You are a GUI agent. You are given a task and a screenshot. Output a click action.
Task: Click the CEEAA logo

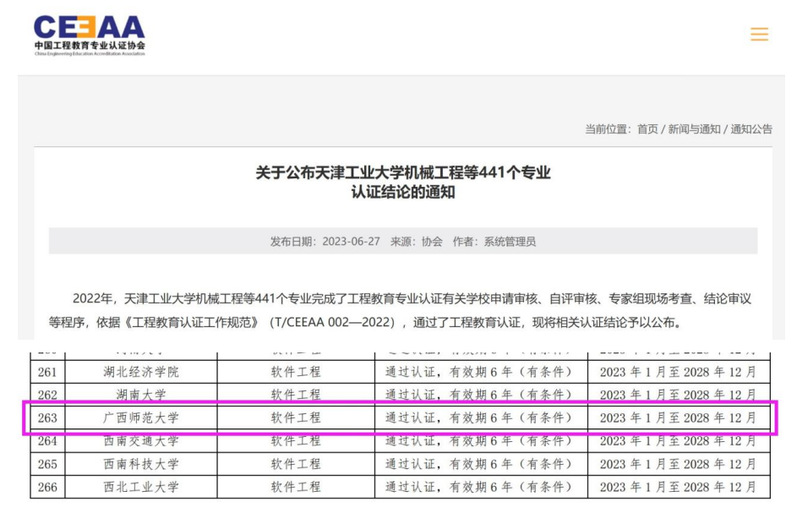89,34
